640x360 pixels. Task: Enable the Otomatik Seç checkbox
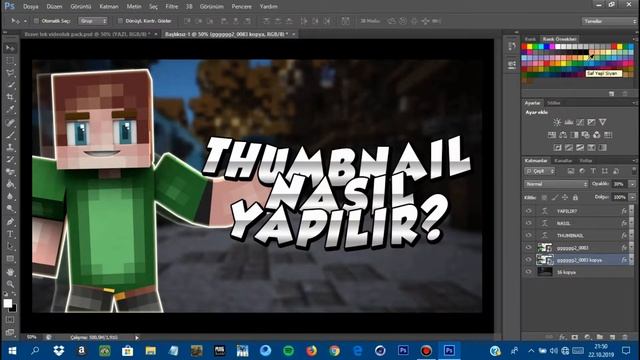(x=36, y=21)
